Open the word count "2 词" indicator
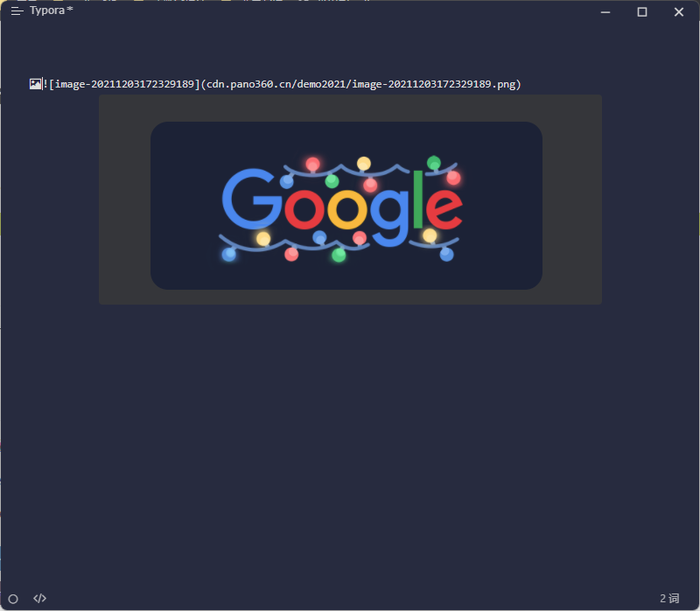The height and width of the screenshot is (611, 700). point(669,599)
